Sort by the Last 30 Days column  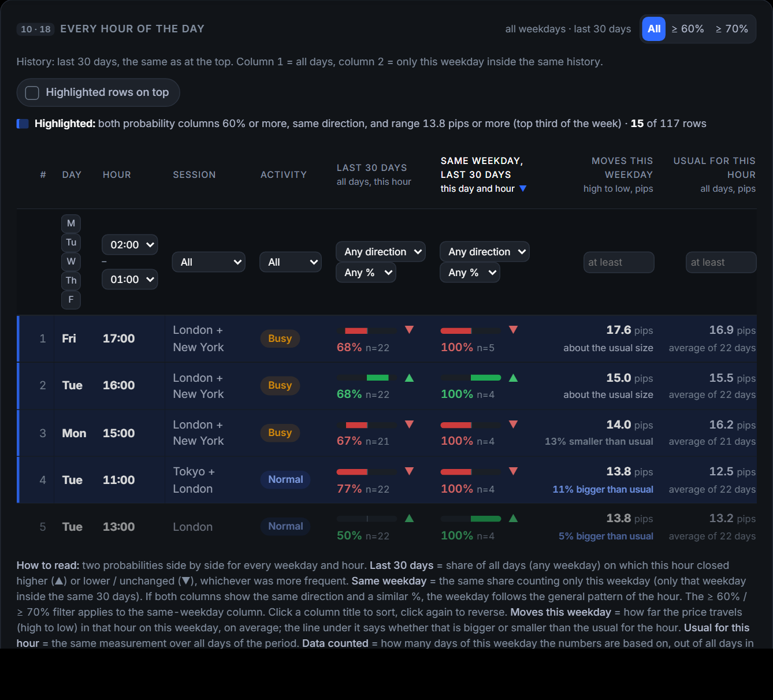click(374, 174)
